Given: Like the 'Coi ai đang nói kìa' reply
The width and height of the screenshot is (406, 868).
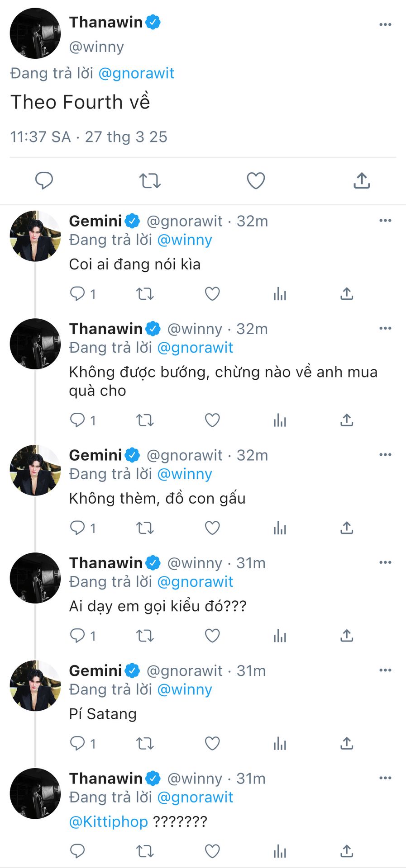Looking at the screenshot, I should tap(212, 294).
